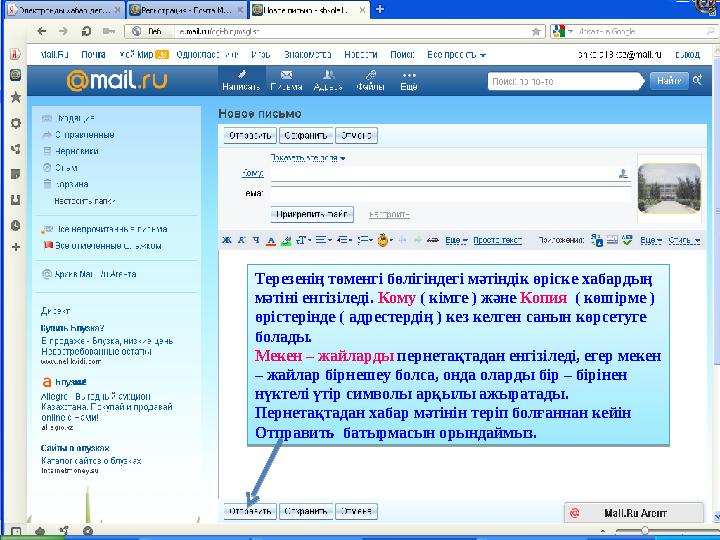The image size is (720, 540).
Task: Click the virtual keyboard icon
Action: tap(612, 240)
